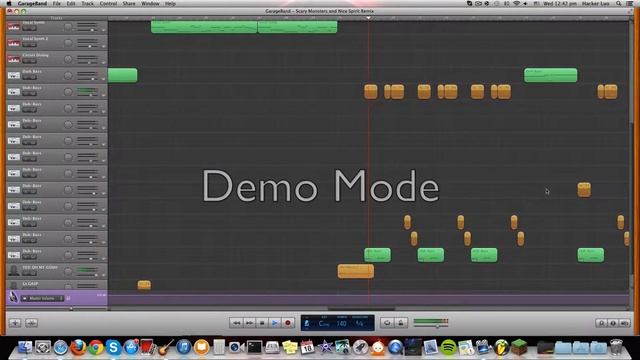
Task: Toggle mute/solo buttons on Vocal Synth 2 track
Action: 29,44
